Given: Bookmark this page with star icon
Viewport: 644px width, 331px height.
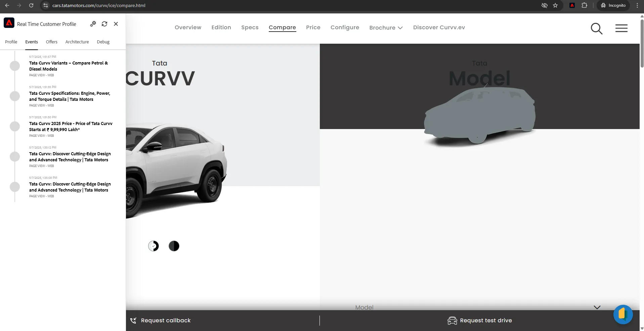Looking at the screenshot, I should coord(555,5).
